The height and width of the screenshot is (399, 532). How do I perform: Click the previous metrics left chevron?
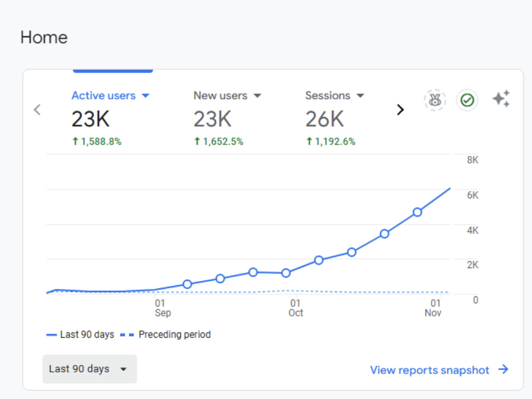[x=37, y=110]
